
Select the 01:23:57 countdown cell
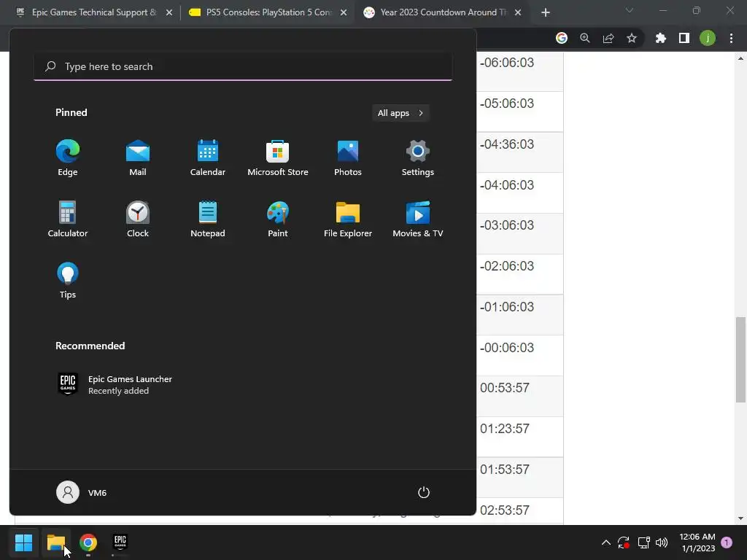tap(519, 437)
